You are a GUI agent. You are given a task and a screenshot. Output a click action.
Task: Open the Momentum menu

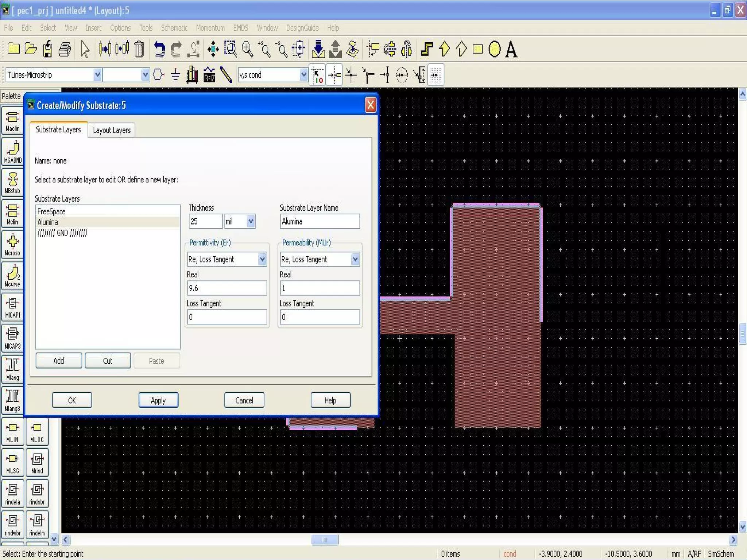click(210, 28)
